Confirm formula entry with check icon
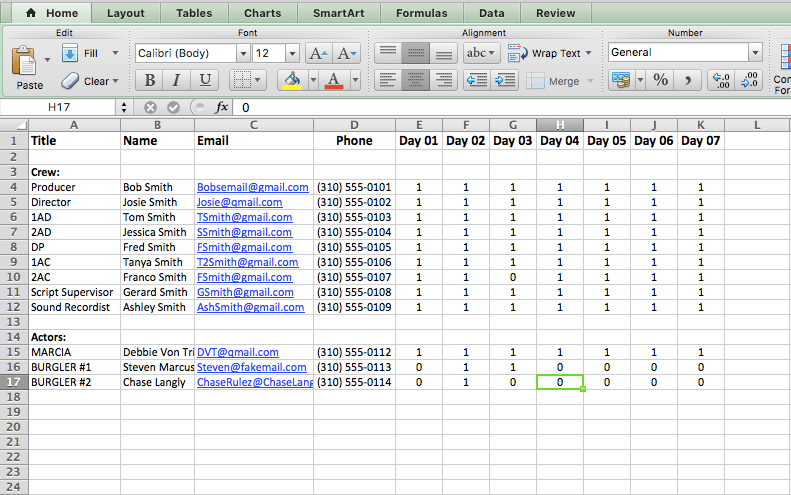The image size is (791, 495). point(174,107)
